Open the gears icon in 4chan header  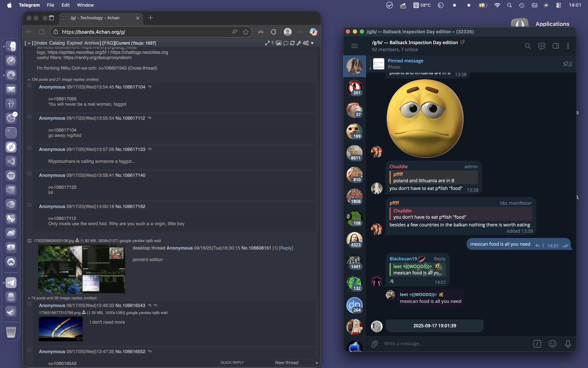(306, 43)
